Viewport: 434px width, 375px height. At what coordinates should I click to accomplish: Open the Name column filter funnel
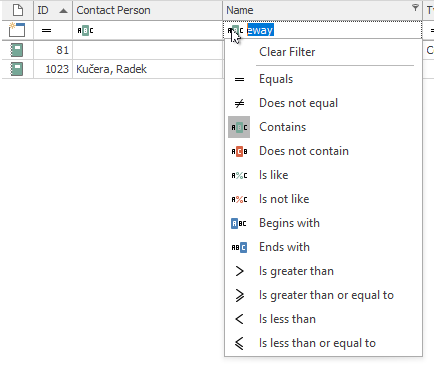pos(415,7)
